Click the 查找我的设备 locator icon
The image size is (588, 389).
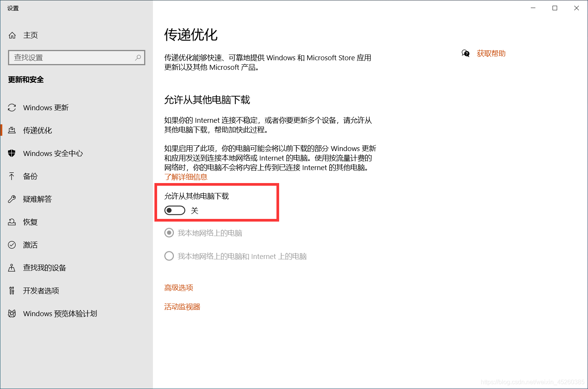12,268
